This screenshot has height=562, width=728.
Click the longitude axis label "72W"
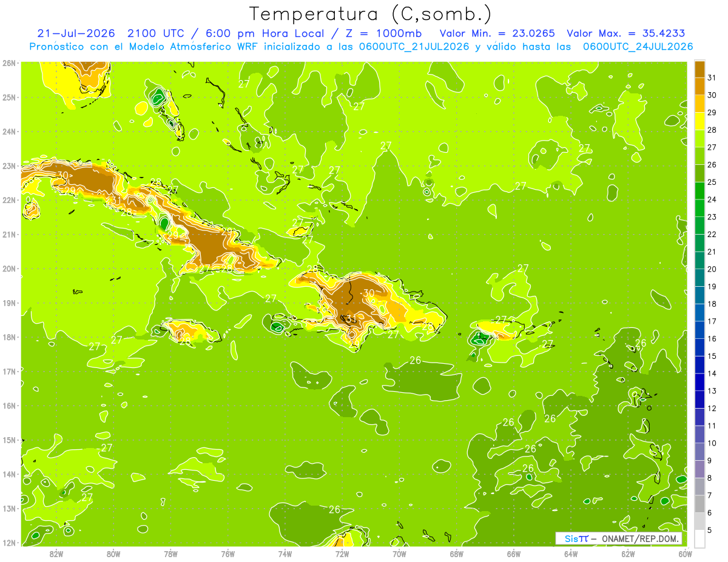pyautogui.click(x=342, y=554)
